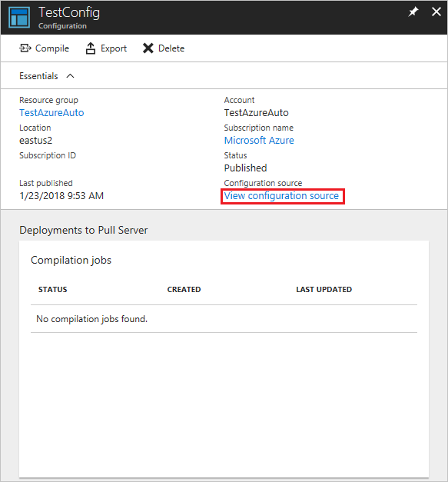Click the Subscription ID label
This screenshot has height=482, width=448.
(x=48, y=155)
